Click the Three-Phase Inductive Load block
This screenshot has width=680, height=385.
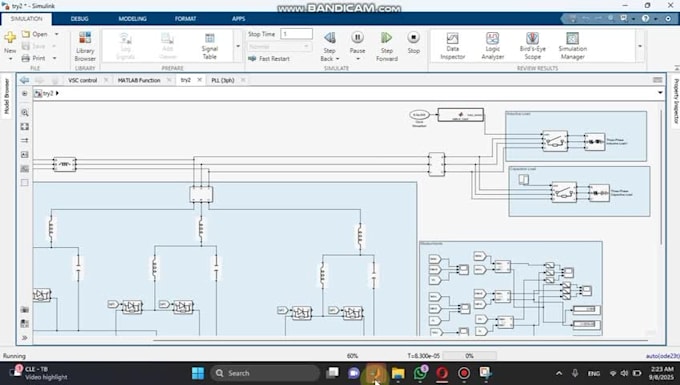[595, 142]
